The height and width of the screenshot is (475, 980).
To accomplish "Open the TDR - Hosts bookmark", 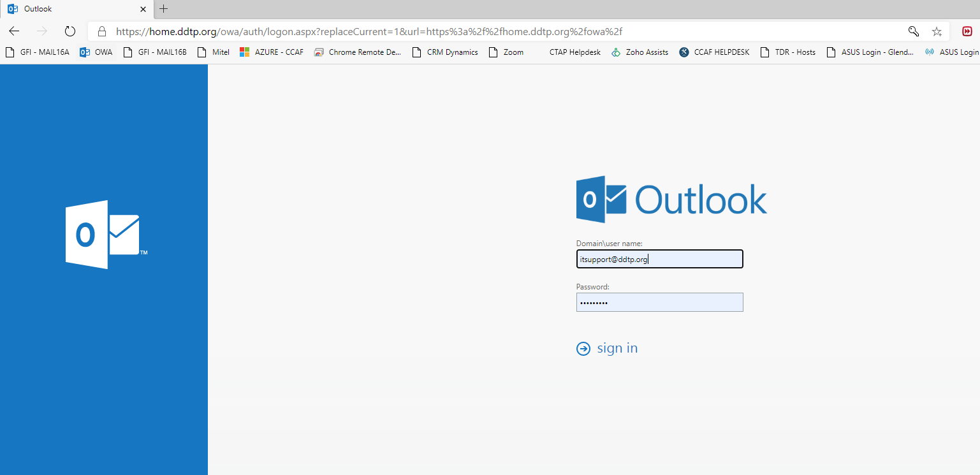I will pos(788,52).
